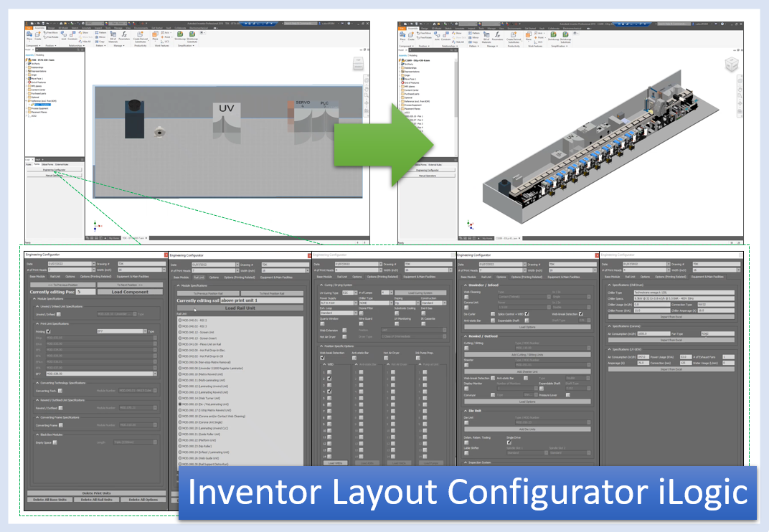
Task: Collapse the Curing / Drying System section
Action: tap(321, 285)
